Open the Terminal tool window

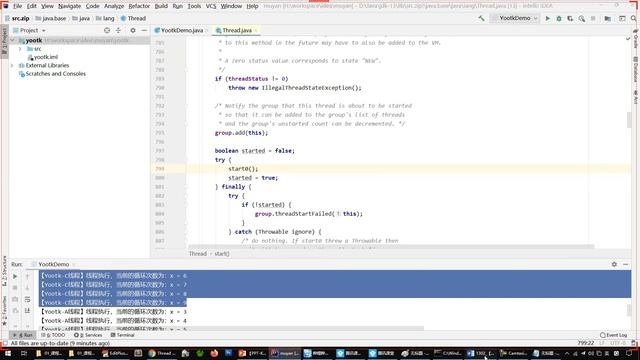pos(122,335)
